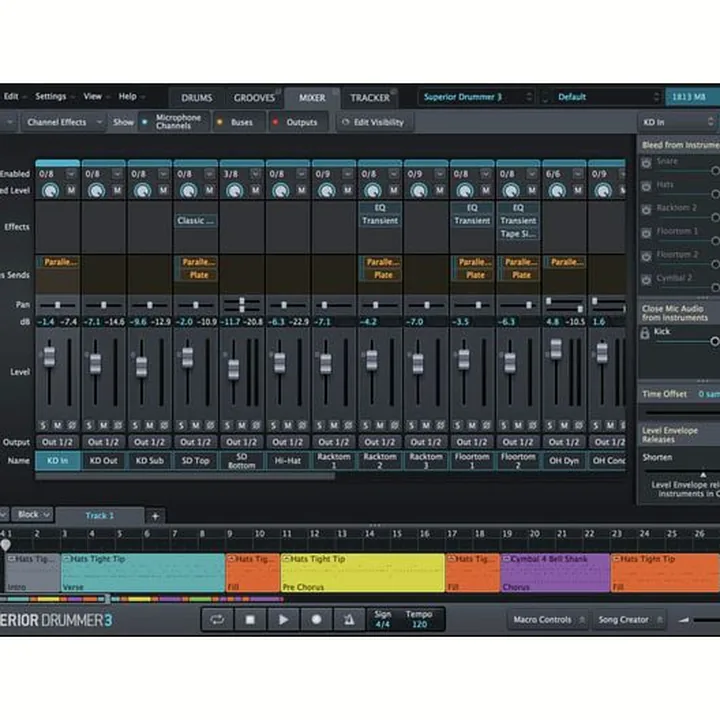Open Tape Si... effect on Floortom 2
720x720 pixels.
[x=518, y=234]
